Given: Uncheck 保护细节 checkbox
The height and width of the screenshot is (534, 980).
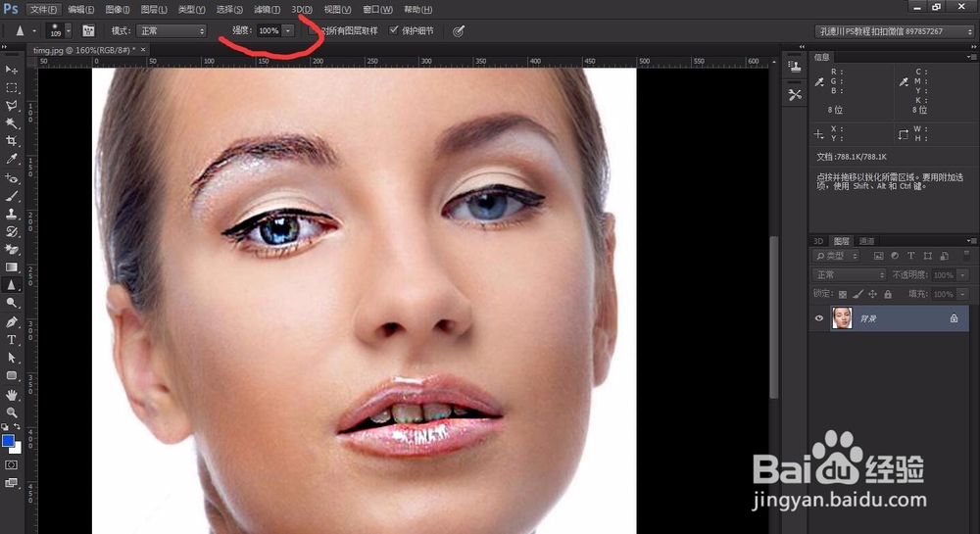Looking at the screenshot, I should 393,30.
